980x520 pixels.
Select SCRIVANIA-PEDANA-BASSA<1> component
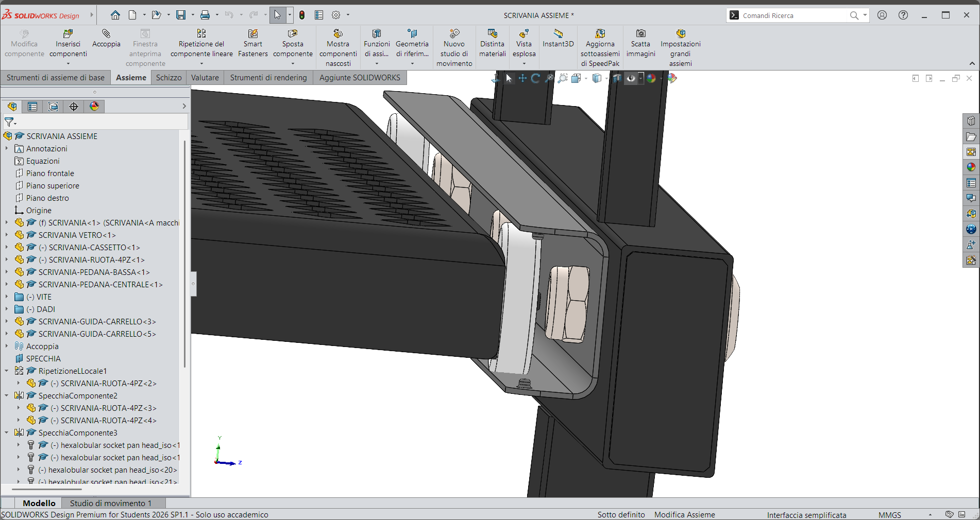pos(94,272)
